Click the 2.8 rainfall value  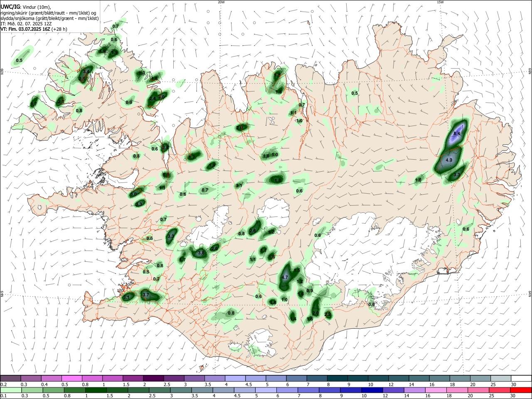click(165, 147)
